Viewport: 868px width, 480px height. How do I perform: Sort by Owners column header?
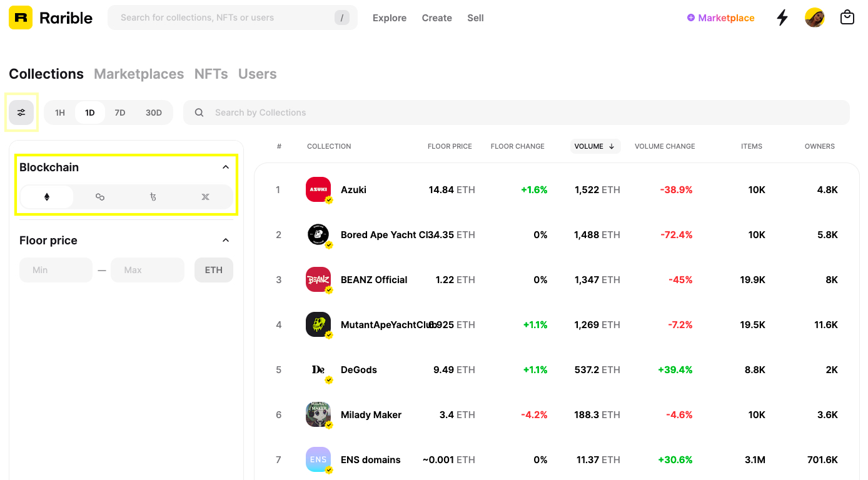820,146
